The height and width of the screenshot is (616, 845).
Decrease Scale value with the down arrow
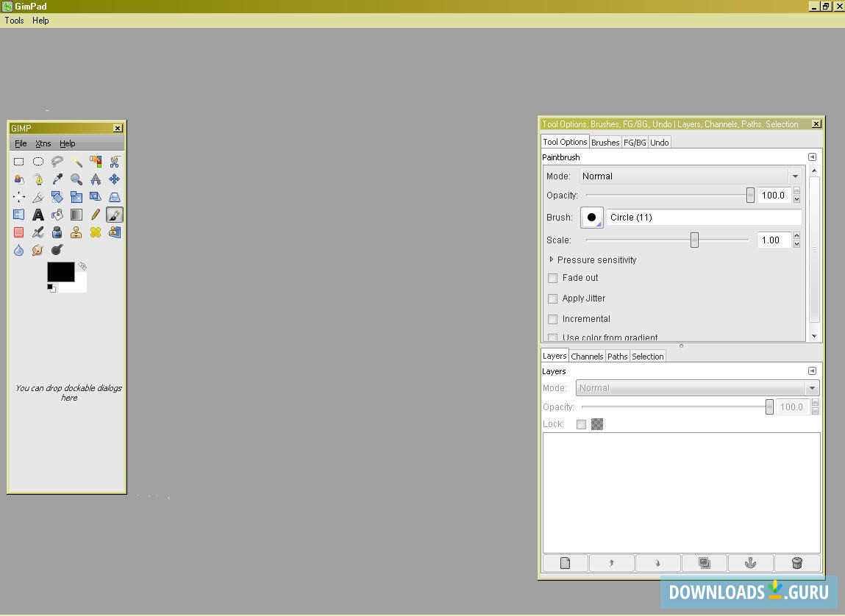[797, 245]
